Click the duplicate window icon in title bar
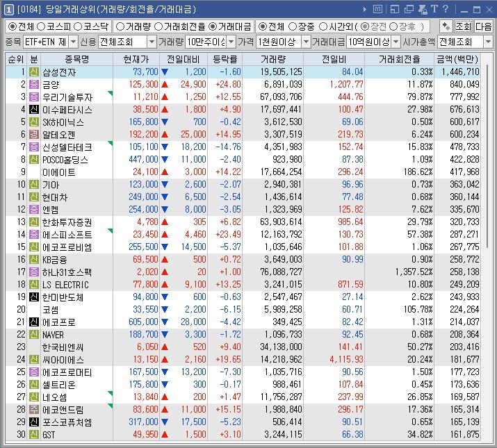Image resolution: width=497 pixels, height=448 pixels. click(x=409, y=10)
